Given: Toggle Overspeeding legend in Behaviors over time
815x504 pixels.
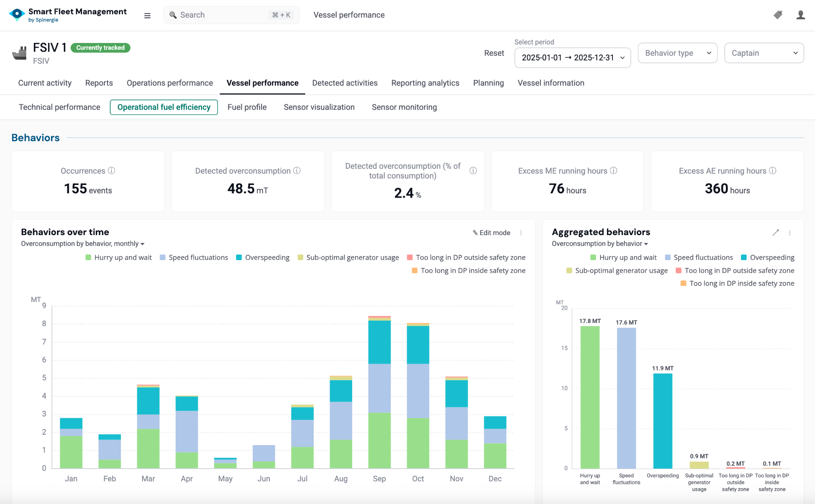Looking at the screenshot, I should click(263, 257).
